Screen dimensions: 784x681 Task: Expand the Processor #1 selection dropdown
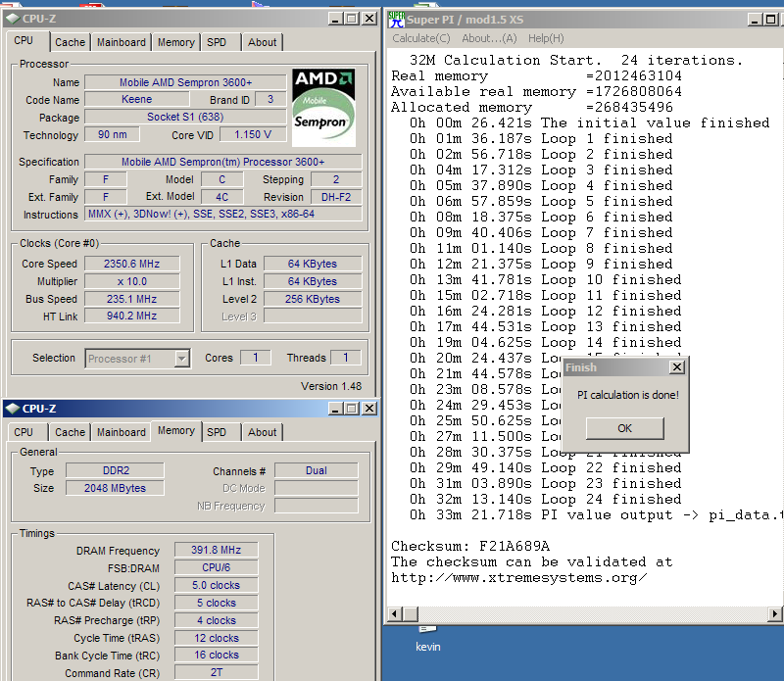pos(182,359)
